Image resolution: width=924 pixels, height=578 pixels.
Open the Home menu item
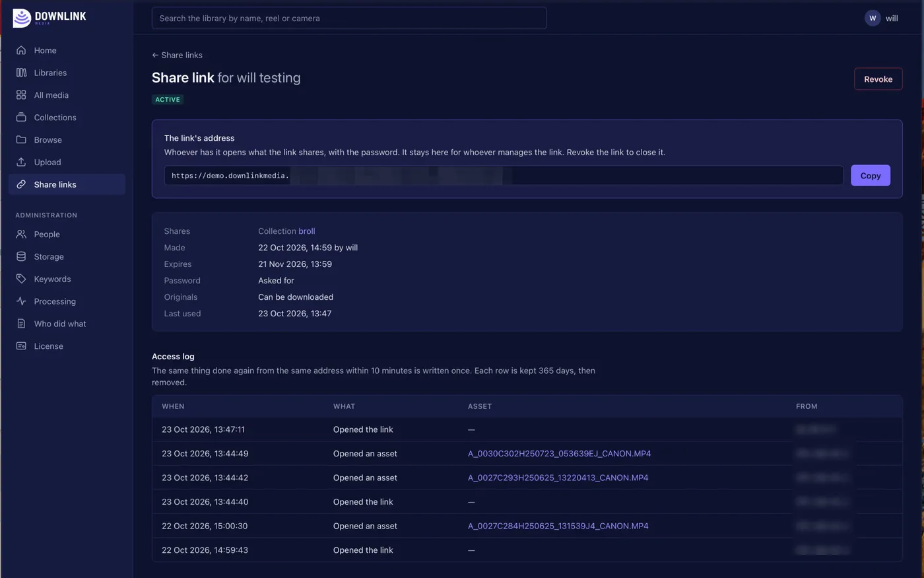(x=67, y=50)
